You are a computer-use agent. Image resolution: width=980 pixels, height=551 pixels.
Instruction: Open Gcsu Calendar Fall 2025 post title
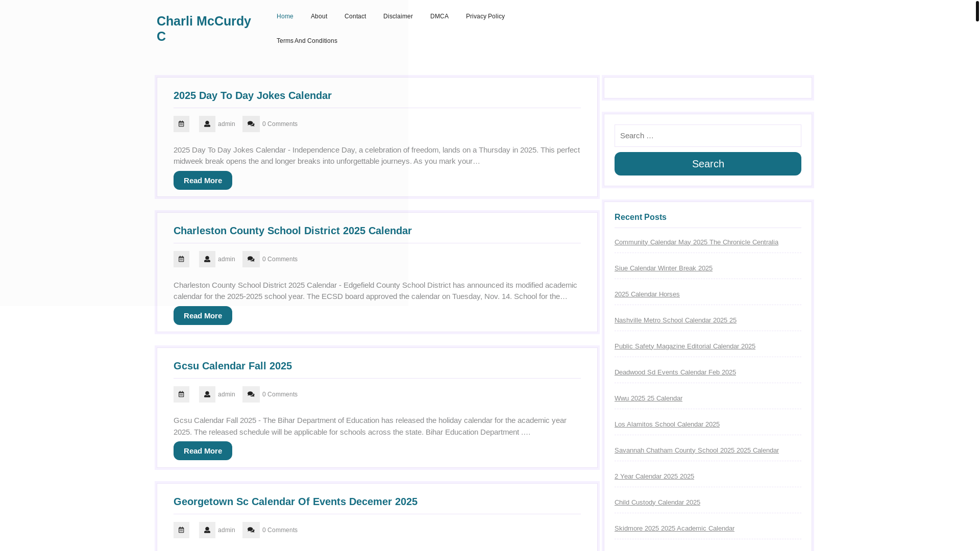233,366
